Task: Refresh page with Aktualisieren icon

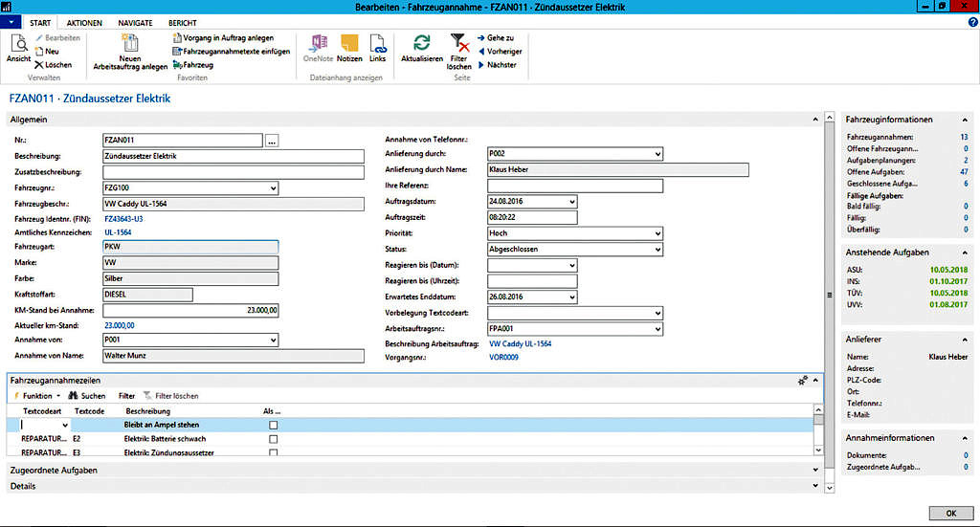Action: [x=421, y=44]
